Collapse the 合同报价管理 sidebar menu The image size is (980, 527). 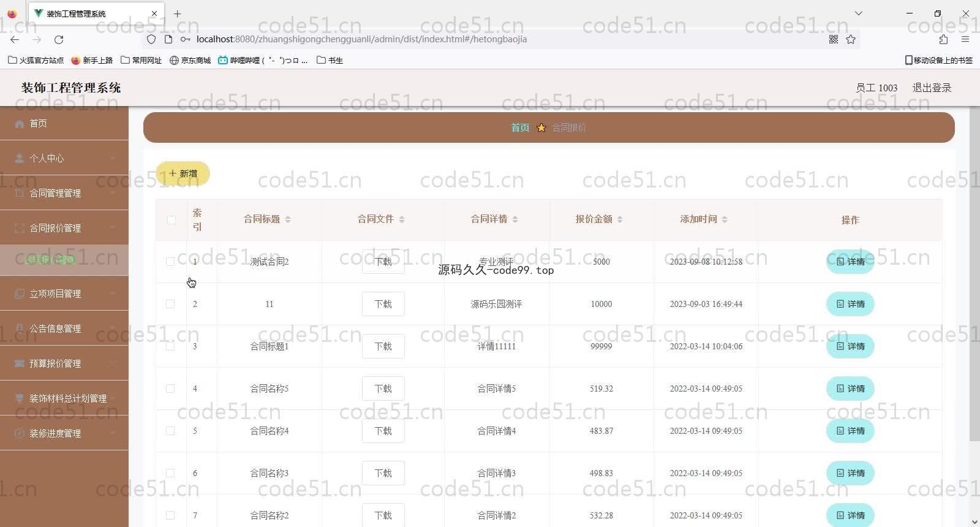click(x=64, y=228)
